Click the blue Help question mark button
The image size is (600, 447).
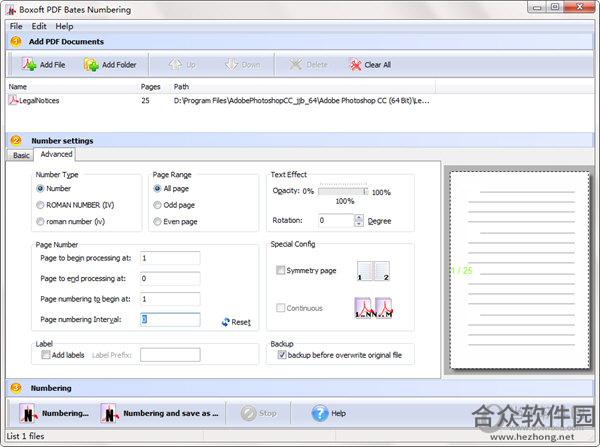coord(320,413)
